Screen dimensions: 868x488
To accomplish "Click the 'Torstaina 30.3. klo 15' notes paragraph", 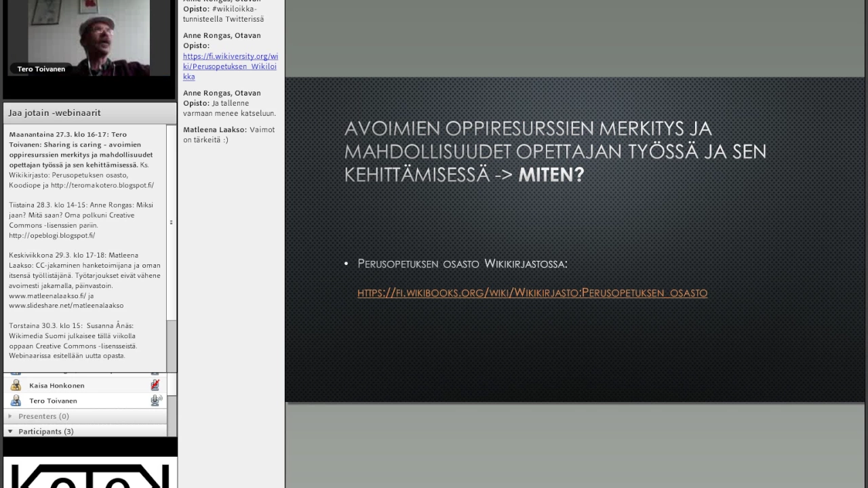I will [75, 340].
